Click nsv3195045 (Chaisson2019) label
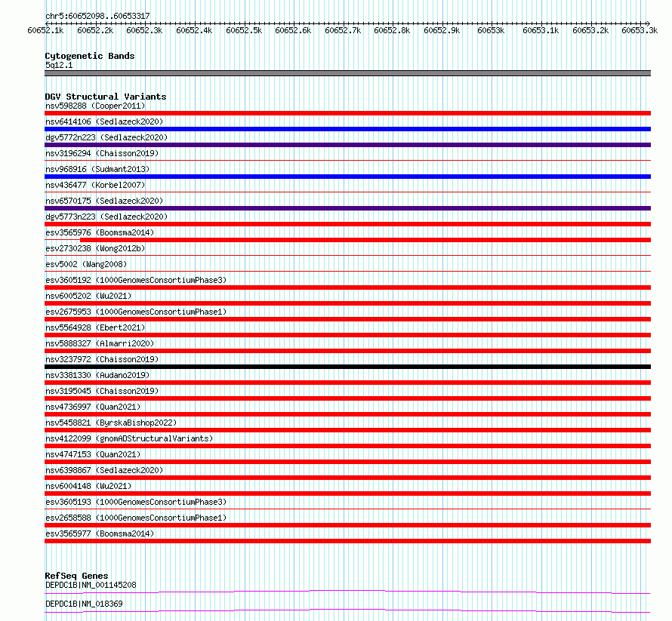The width and height of the screenshot is (672, 621). point(102,391)
